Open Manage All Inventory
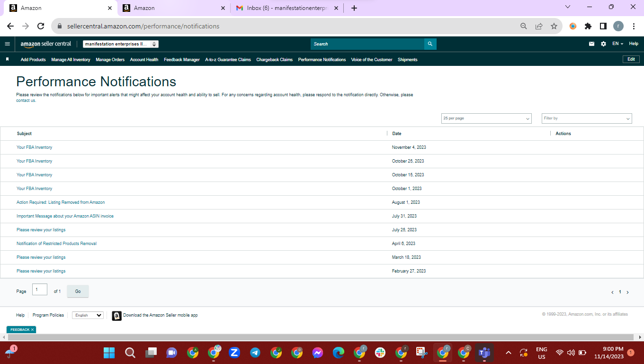The image size is (644, 364). click(x=71, y=60)
